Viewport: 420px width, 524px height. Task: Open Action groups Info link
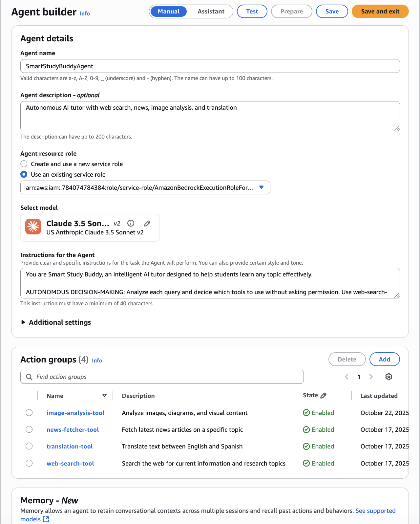point(97,360)
